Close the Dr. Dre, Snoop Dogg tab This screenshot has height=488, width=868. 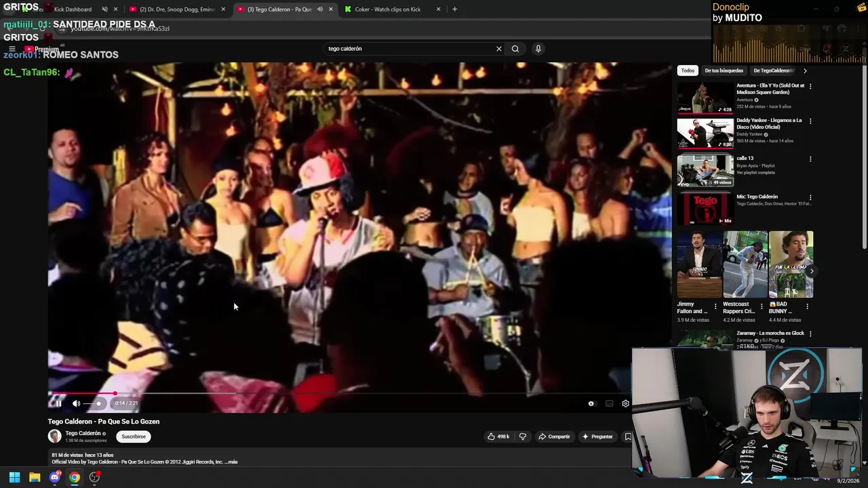[x=223, y=9]
